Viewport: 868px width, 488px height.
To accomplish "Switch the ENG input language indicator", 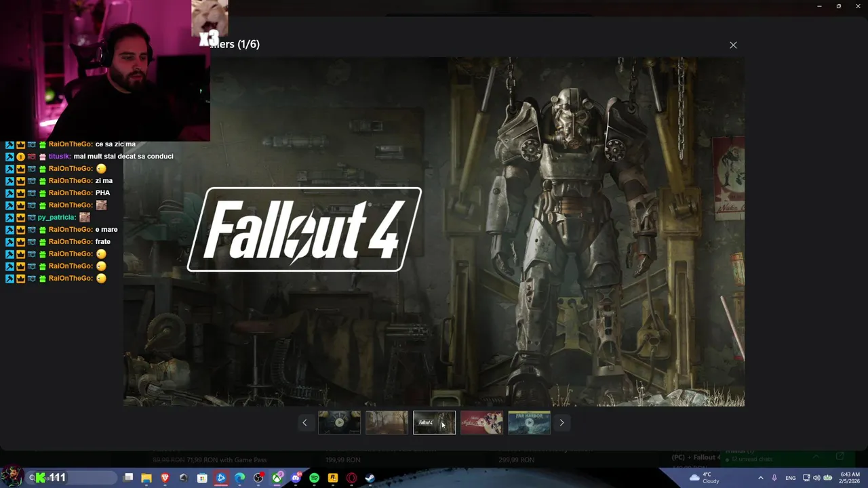I will 791,478.
